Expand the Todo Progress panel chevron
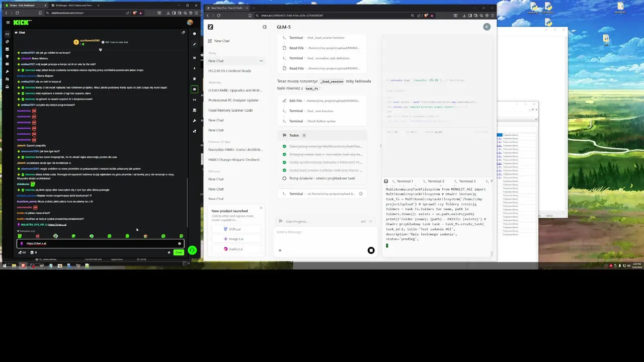The height and width of the screenshot is (362, 644). [x=371, y=221]
